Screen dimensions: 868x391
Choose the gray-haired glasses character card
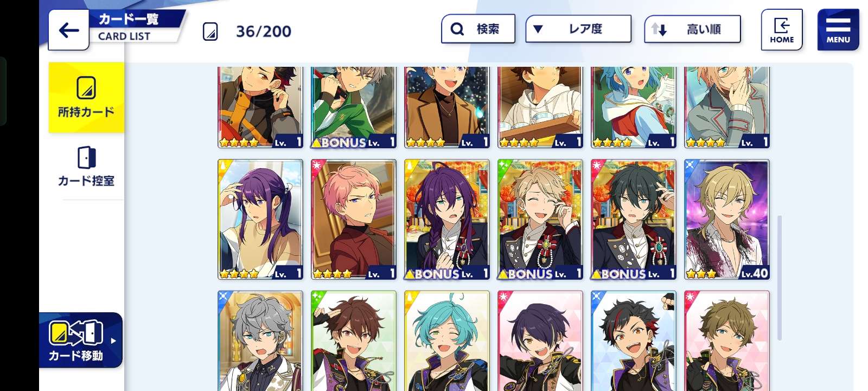coord(260,341)
